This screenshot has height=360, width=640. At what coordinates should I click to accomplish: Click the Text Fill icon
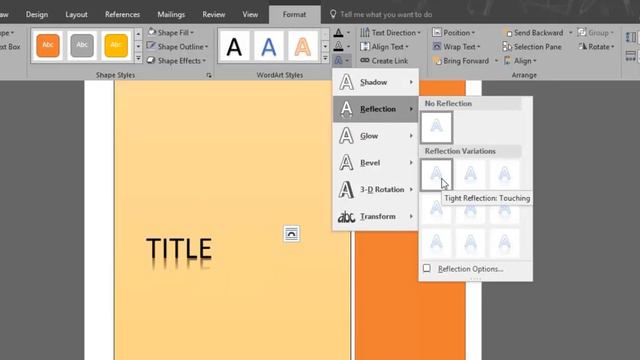[338, 33]
